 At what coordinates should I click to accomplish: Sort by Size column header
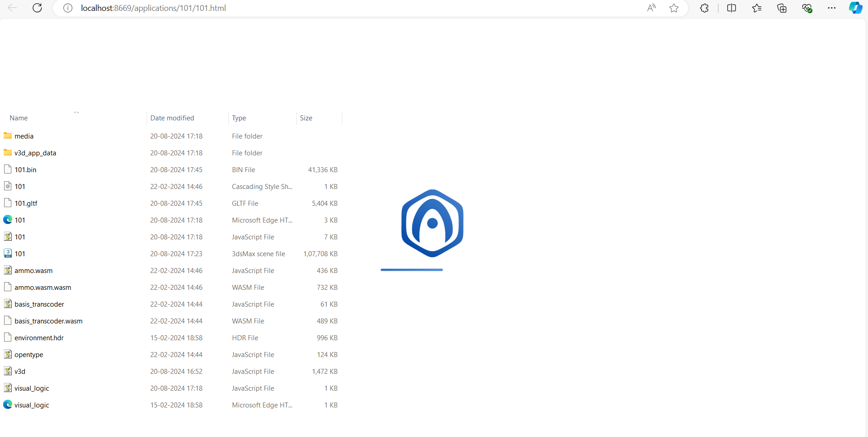[306, 118]
